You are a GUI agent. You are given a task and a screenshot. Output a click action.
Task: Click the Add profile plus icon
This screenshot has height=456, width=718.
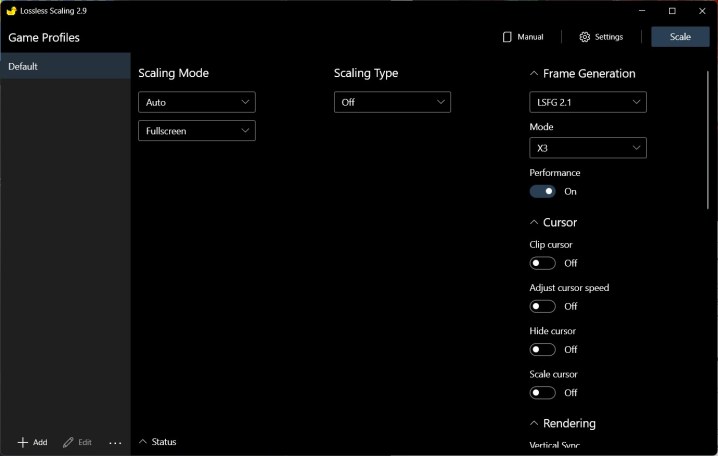(23, 442)
